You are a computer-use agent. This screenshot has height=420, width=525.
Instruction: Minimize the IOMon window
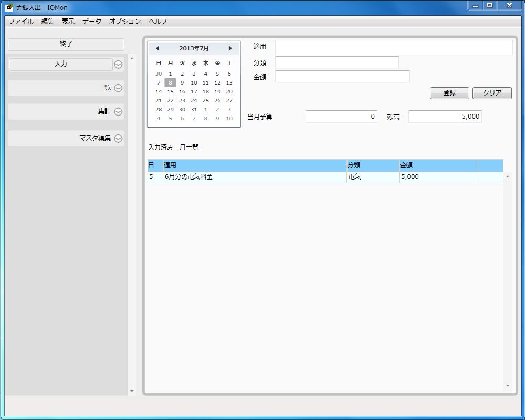(476, 6)
